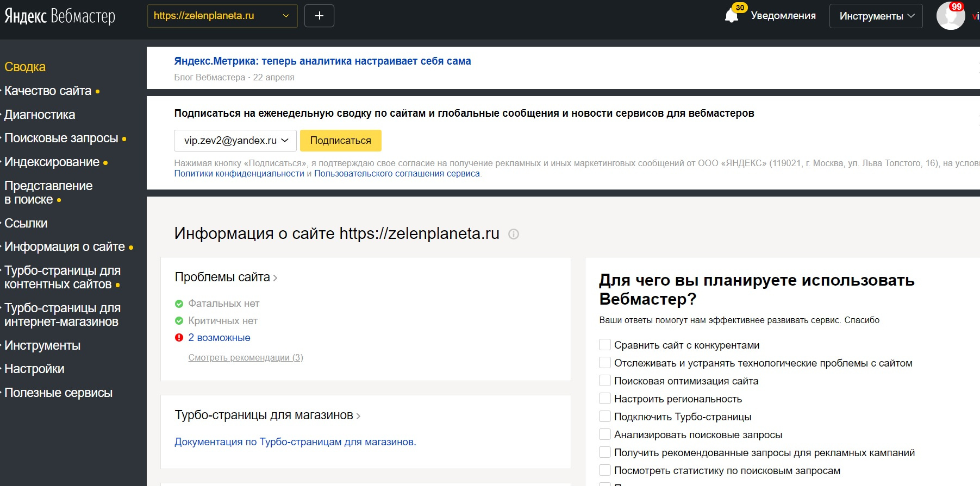Tick the Подключить Турбо-страницы checkbox

tap(604, 416)
